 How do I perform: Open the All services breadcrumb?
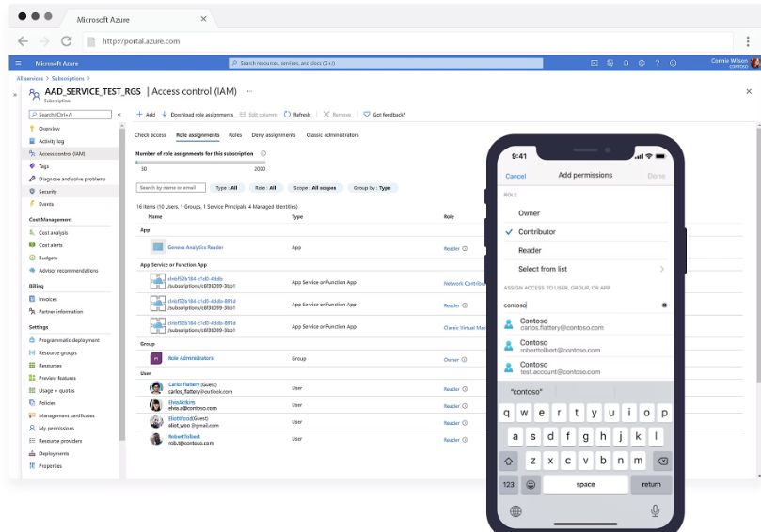30,79
